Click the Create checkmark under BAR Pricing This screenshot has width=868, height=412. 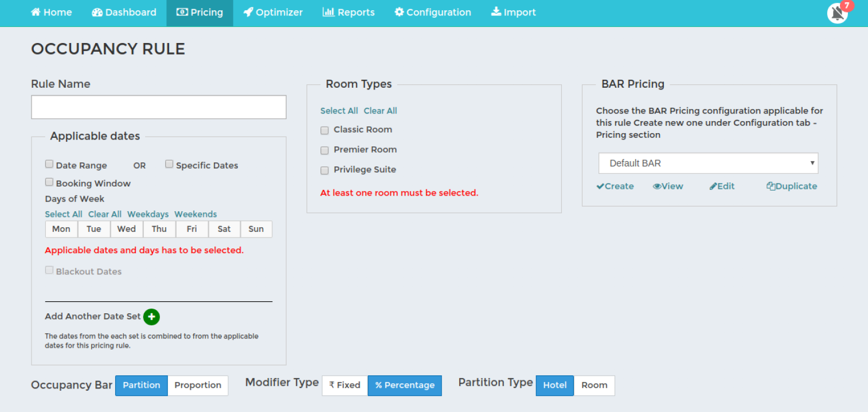[615, 186]
